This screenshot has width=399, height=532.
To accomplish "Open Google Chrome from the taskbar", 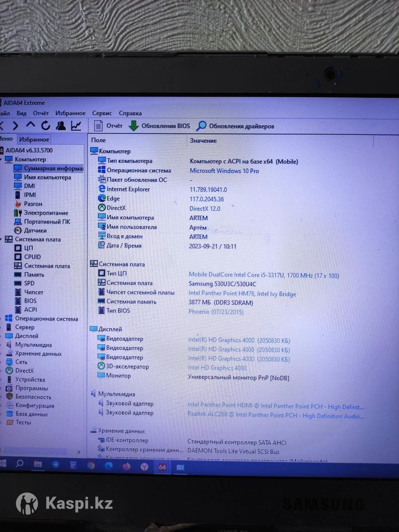I will (x=91, y=466).
